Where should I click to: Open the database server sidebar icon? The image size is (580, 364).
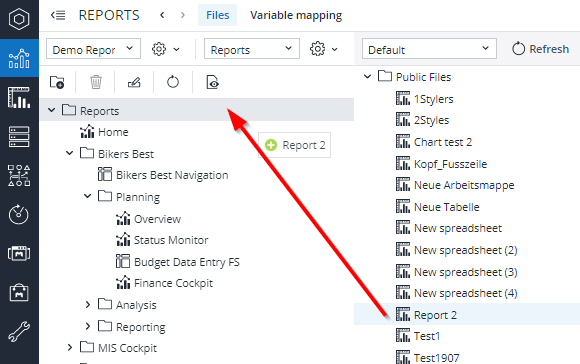[x=19, y=136]
